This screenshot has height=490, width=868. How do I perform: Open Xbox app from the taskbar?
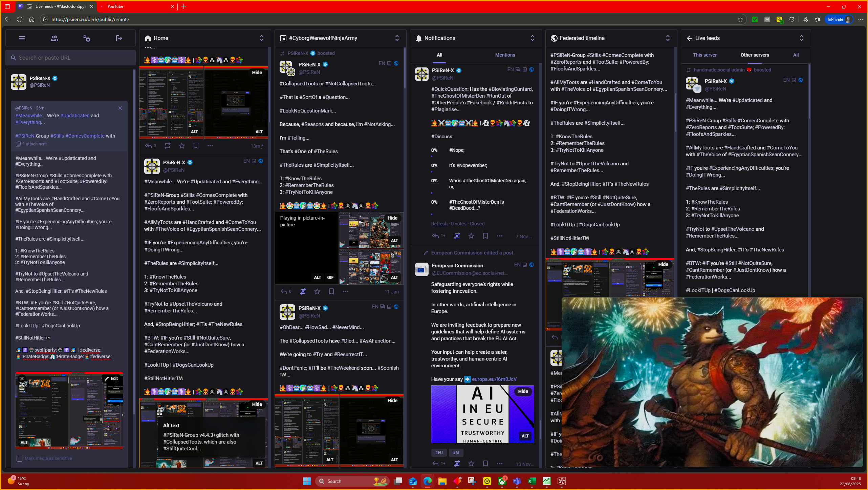tap(502, 481)
